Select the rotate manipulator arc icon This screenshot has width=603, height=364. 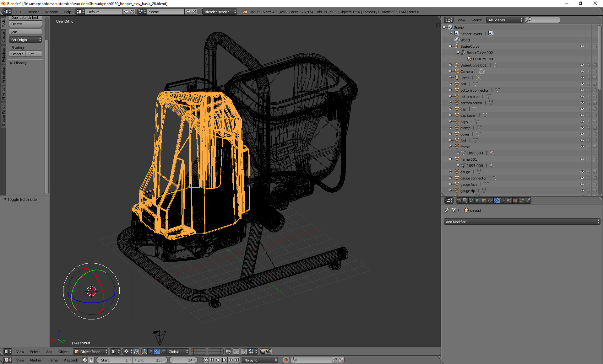pos(157,351)
